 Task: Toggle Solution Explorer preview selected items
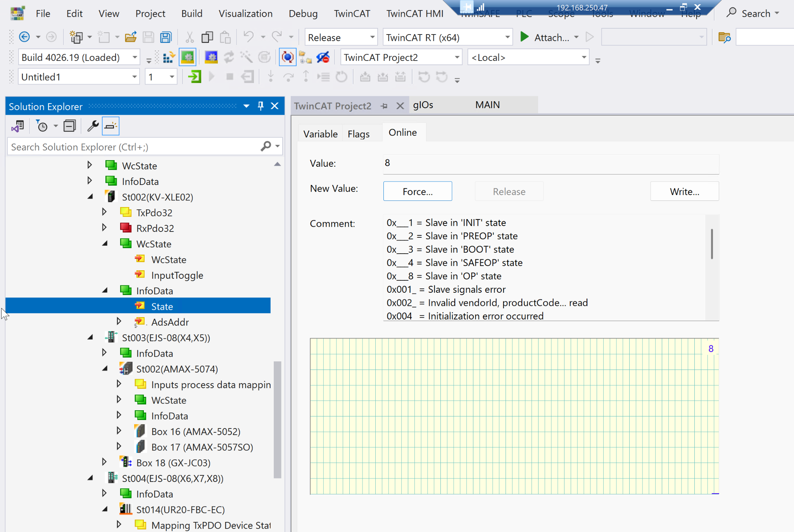(110, 126)
